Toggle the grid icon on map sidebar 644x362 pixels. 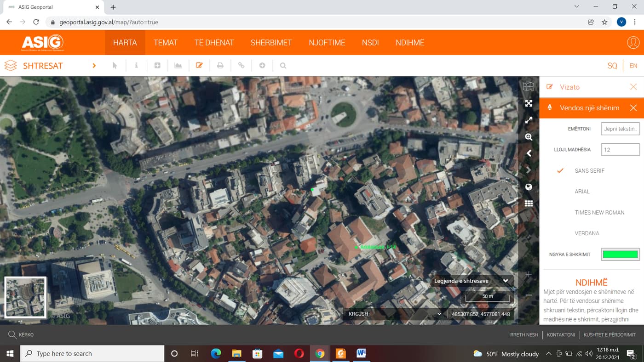click(529, 204)
